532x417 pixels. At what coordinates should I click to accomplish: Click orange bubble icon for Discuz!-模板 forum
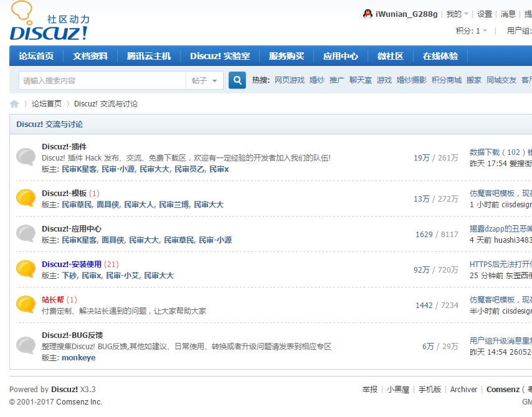coord(26,198)
